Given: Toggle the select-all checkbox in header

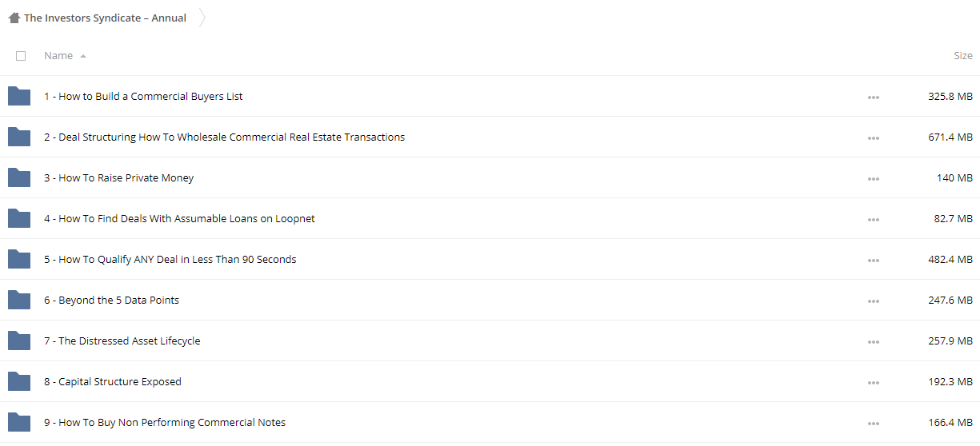Looking at the screenshot, I should pos(21,56).
